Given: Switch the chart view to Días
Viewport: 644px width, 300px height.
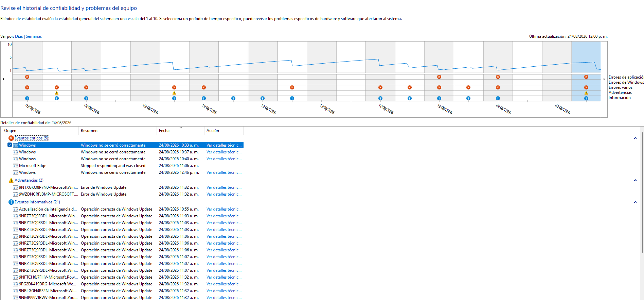Looking at the screenshot, I should [19, 36].
